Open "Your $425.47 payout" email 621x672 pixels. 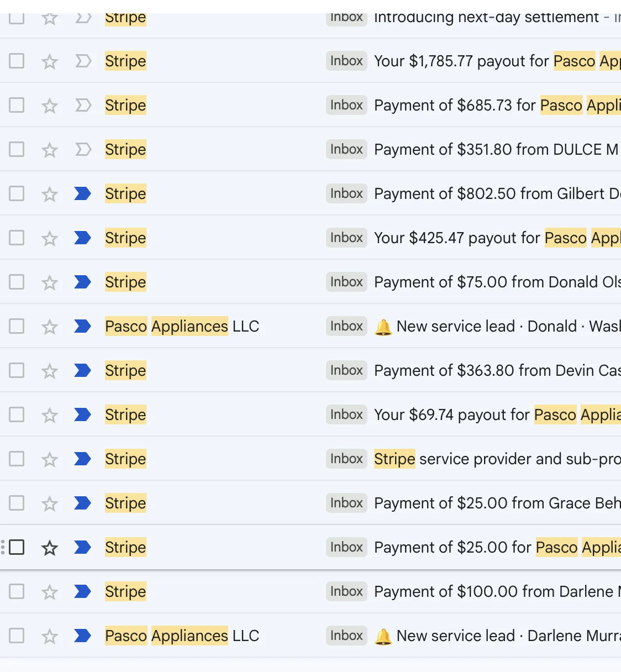(497, 238)
